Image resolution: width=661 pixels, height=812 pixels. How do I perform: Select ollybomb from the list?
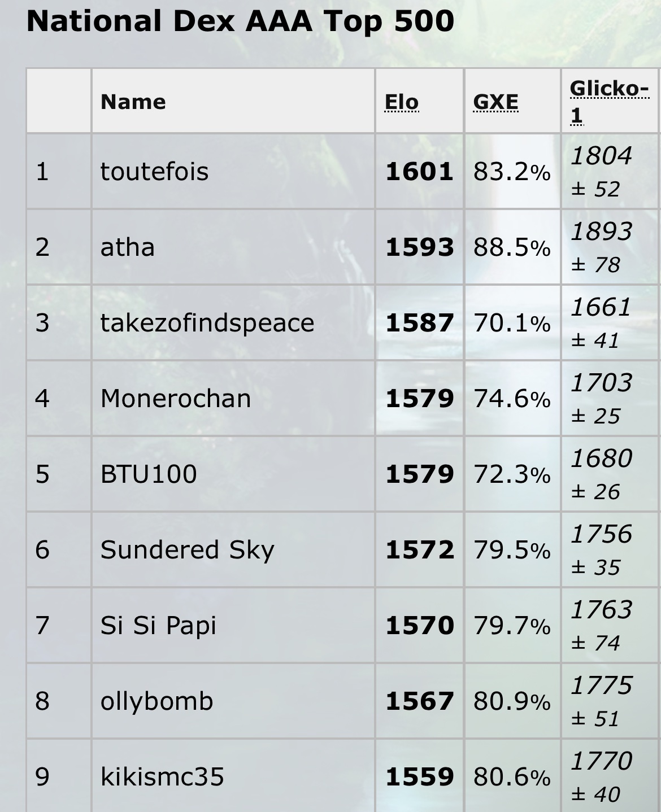click(x=157, y=701)
